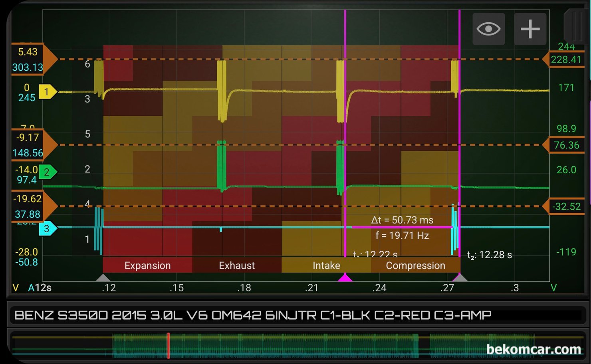Click cylinder number 6 label
This screenshot has width=591, height=364.
[87, 64]
